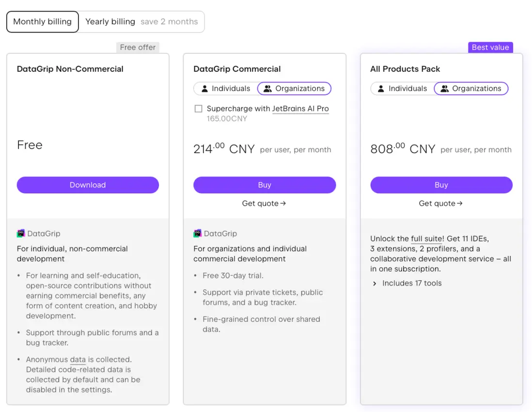Buy DataGrip Commercial subscription
This screenshot has height=412, width=532.
pos(265,185)
